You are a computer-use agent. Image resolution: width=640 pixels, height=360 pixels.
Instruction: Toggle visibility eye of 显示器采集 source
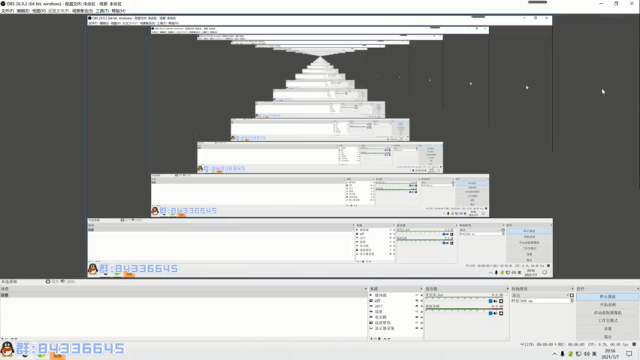click(417, 328)
